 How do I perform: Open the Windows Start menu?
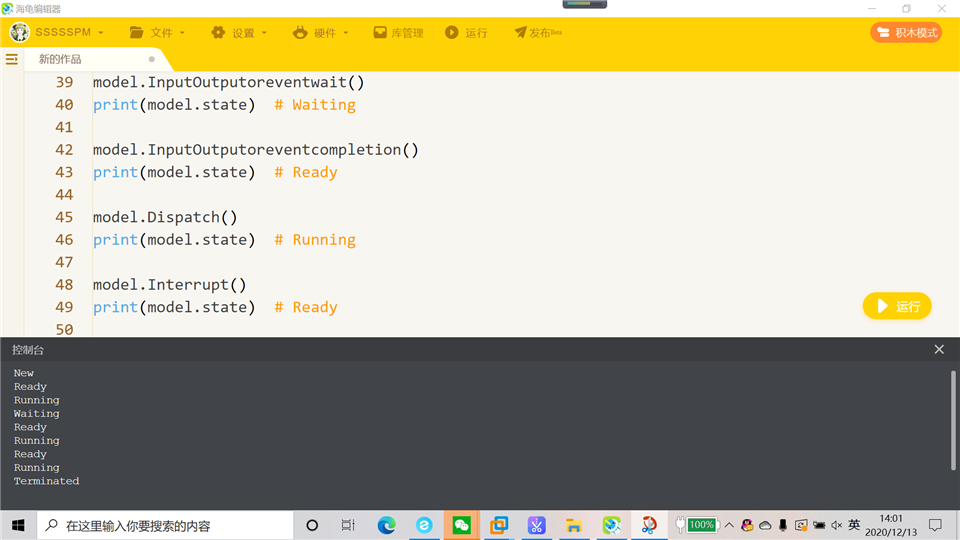pos(18,525)
